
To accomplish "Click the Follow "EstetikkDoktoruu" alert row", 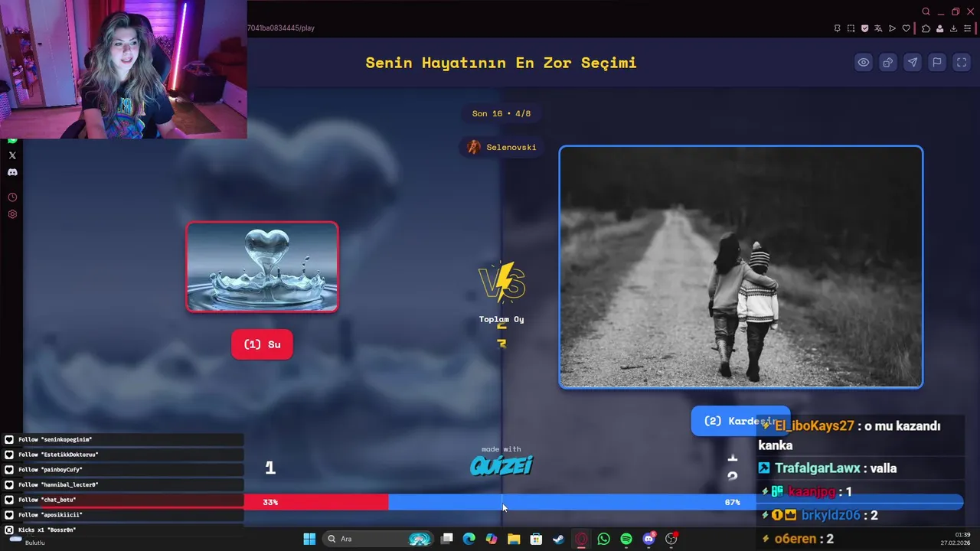I will [122, 455].
